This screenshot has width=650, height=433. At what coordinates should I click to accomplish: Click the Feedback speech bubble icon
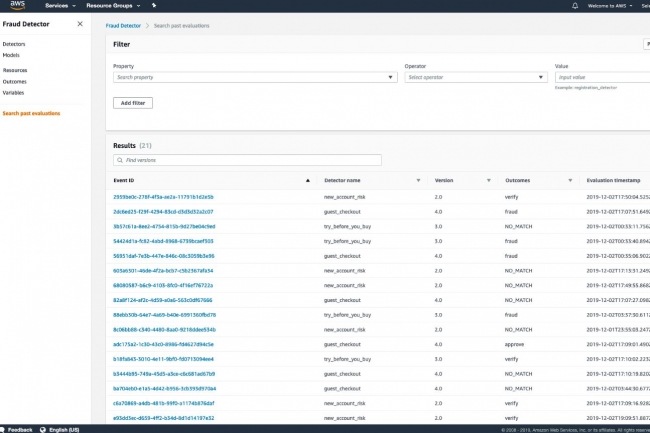click(2, 430)
